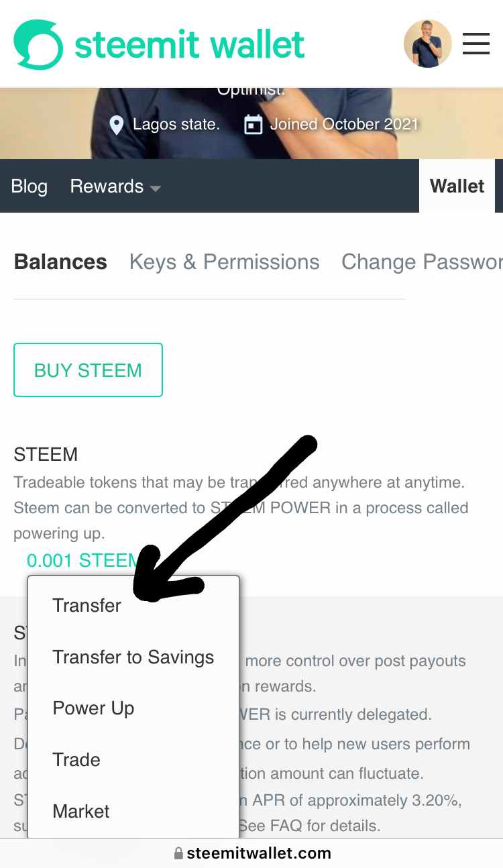The width and height of the screenshot is (503, 868).
Task: Click the location pin icon
Action: click(x=117, y=125)
